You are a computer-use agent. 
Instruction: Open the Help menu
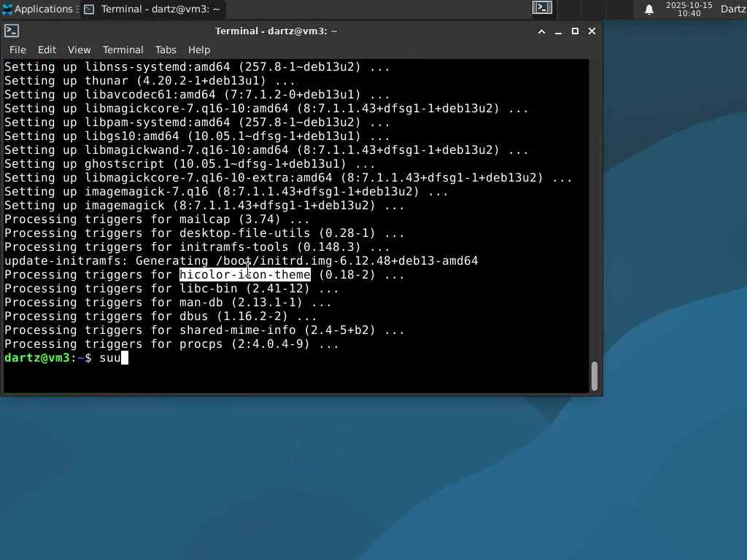[x=198, y=50]
